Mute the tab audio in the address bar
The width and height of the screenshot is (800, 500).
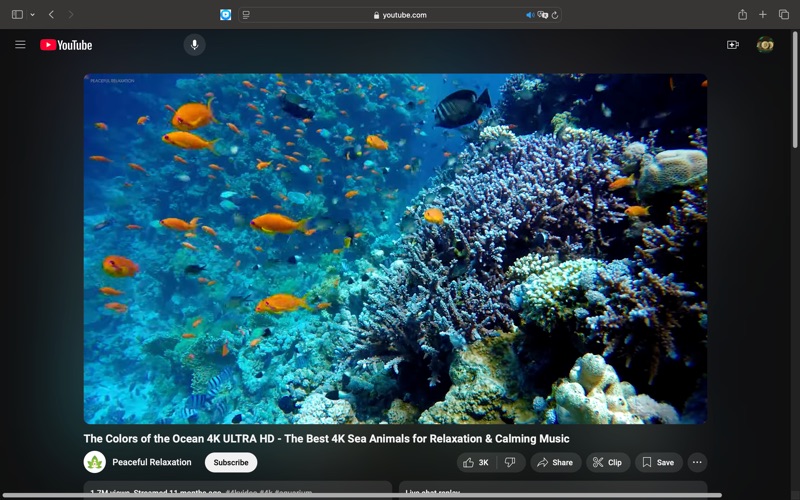(x=530, y=15)
